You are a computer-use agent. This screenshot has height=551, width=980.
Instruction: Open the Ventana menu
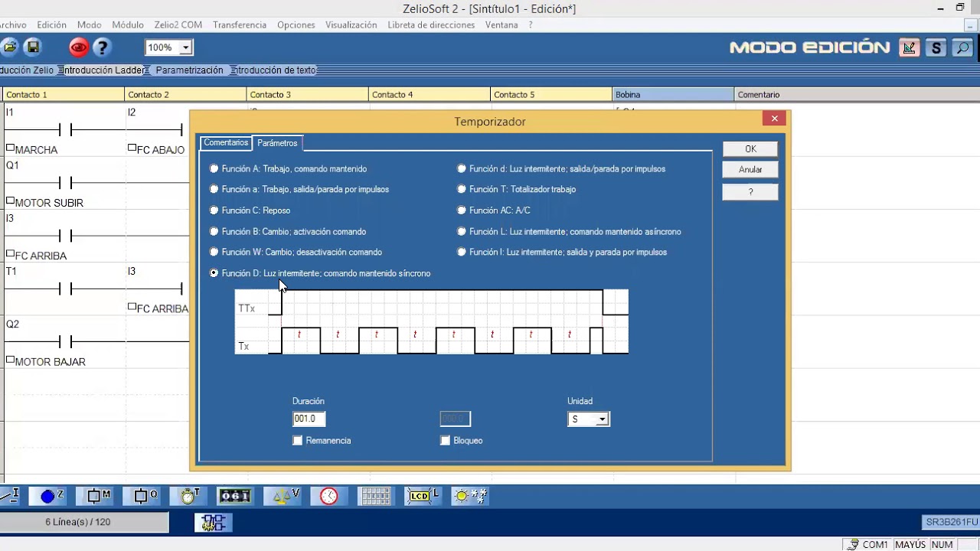501,24
